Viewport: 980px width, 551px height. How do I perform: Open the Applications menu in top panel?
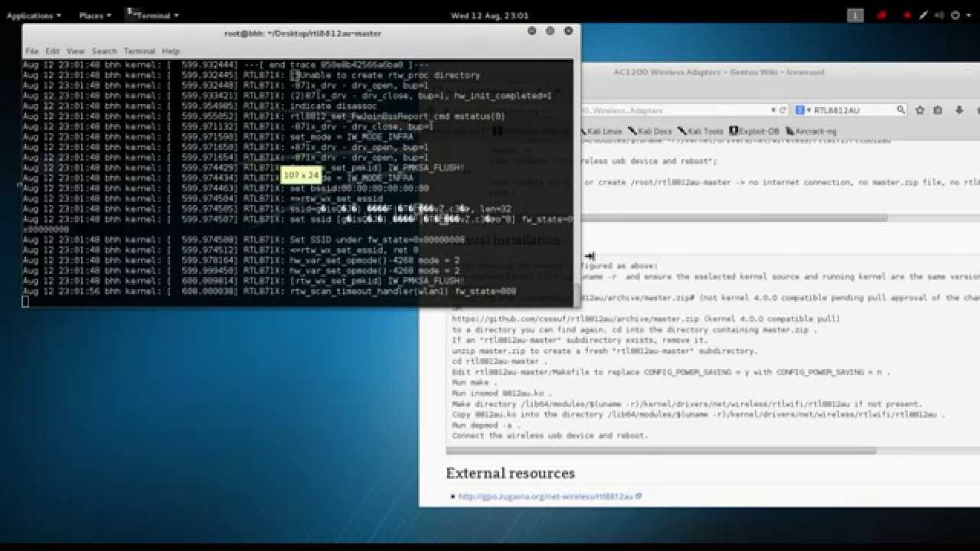[34, 15]
